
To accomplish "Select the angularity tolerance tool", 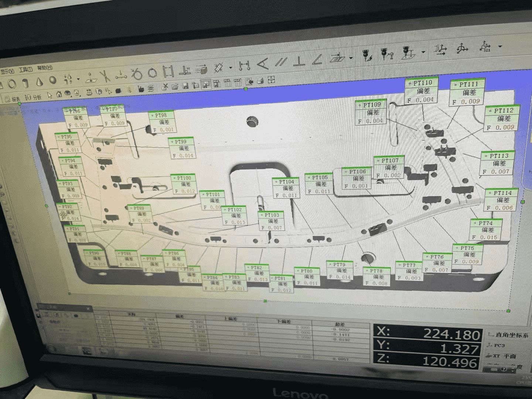I will click(317, 59).
